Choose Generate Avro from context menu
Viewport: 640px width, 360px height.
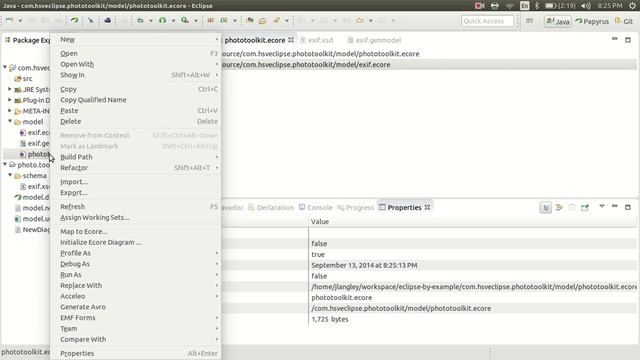[x=136, y=307]
